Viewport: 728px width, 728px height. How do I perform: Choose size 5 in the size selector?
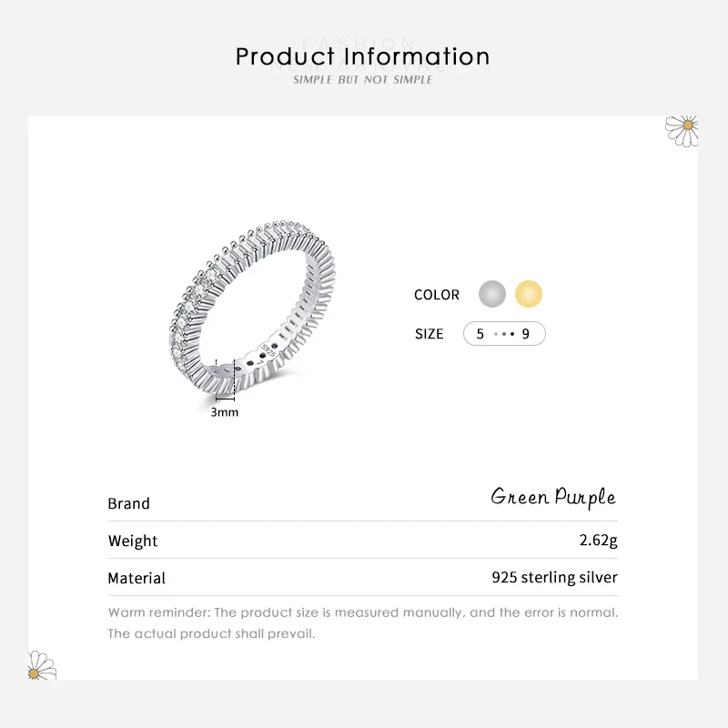[480, 334]
